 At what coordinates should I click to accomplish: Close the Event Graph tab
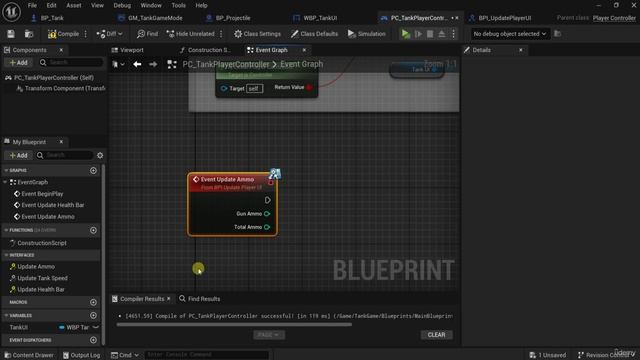pos(304,50)
